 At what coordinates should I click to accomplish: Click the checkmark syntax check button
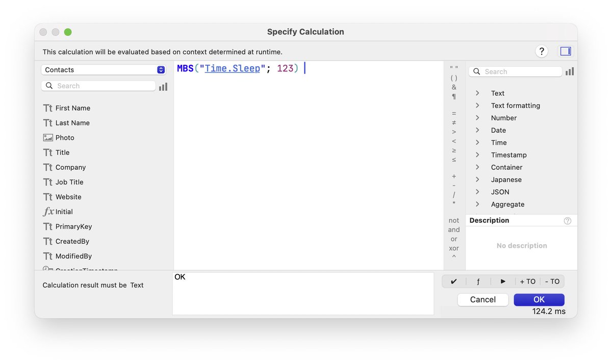pos(454,281)
